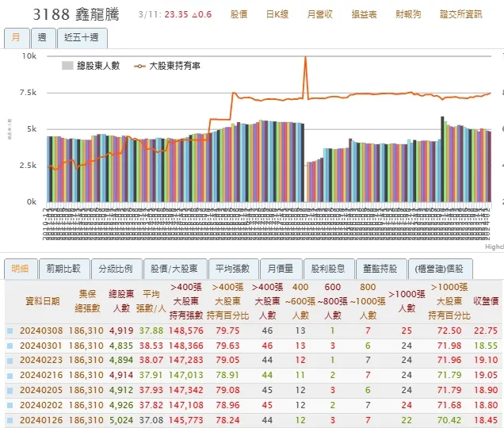Select the 月 chart period tab
This screenshot has width=504, height=428.
point(17,38)
